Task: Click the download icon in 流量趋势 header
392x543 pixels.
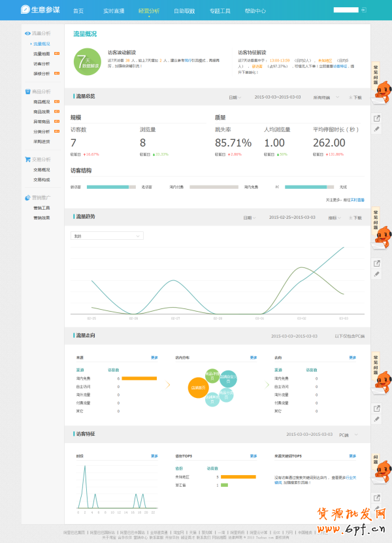Action: (x=355, y=218)
